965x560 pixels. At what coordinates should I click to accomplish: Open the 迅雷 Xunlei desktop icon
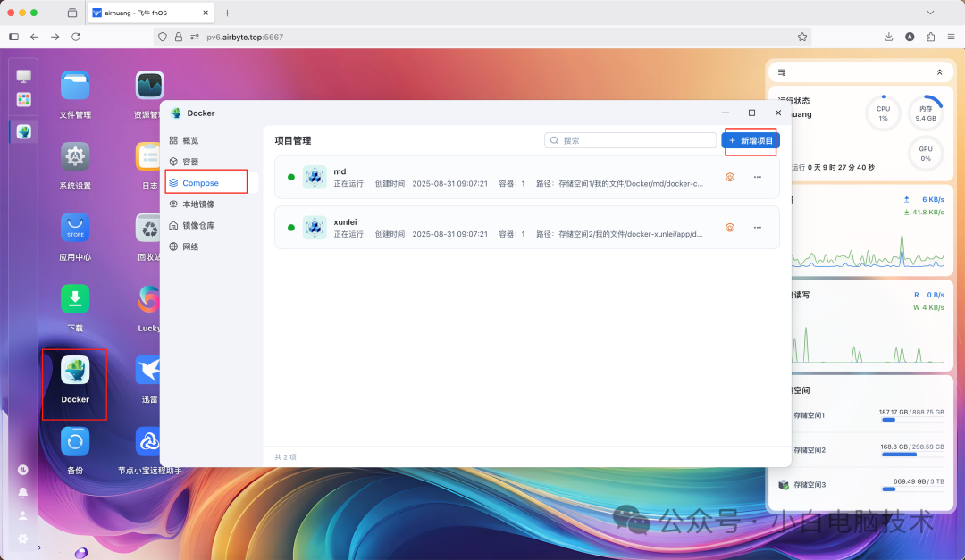[x=147, y=371]
